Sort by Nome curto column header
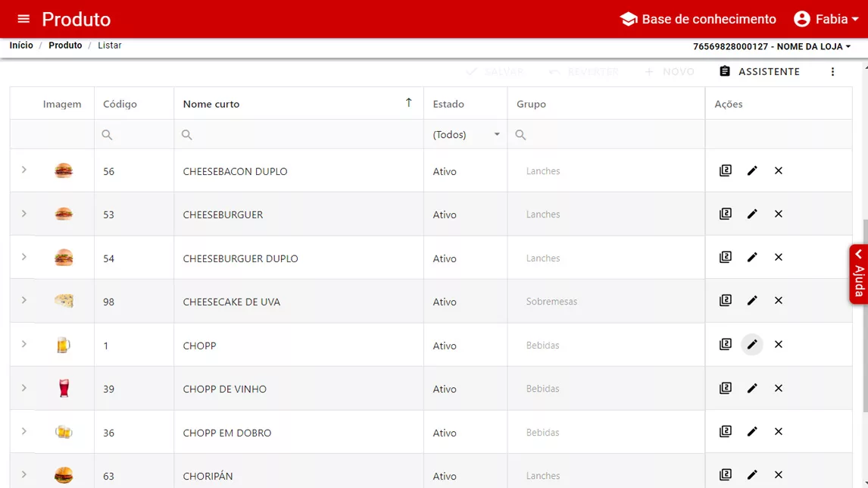The width and height of the screenshot is (868, 488). tap(299, 104)
